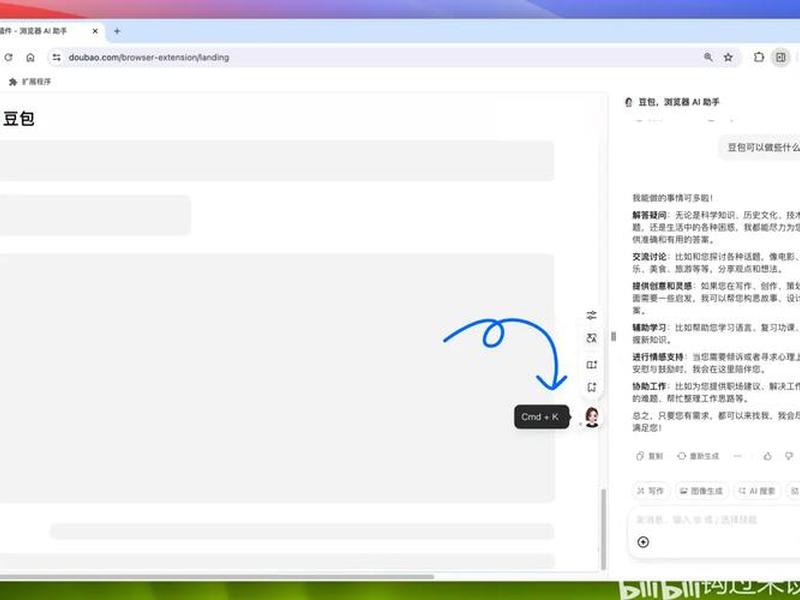800x600 pixels.
Task: Click the 进行情感支持 bold text in reply
Action: pyautogui.click(x=658, y=357)
